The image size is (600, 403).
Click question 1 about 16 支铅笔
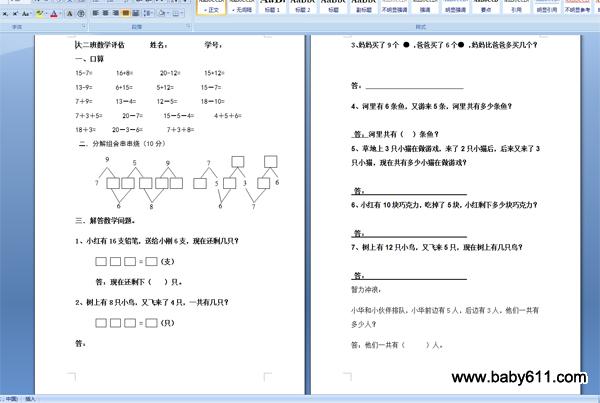157,241
